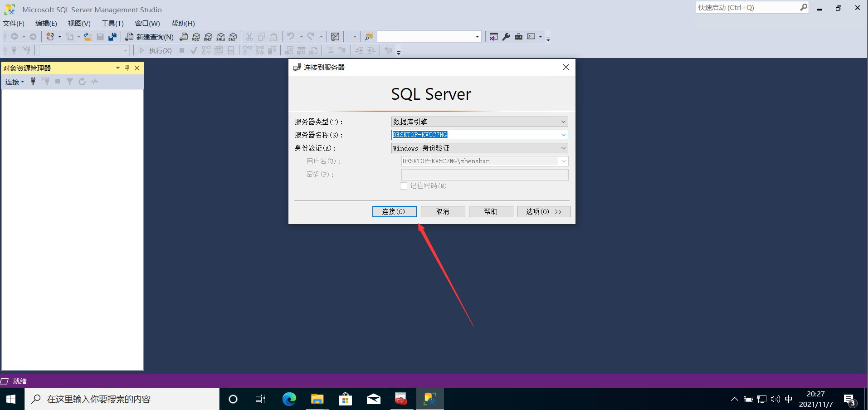Viewport: 868px width, 410px height.
Task: Click the Object Explorer refresh icon
Action: tap(82, 82)
